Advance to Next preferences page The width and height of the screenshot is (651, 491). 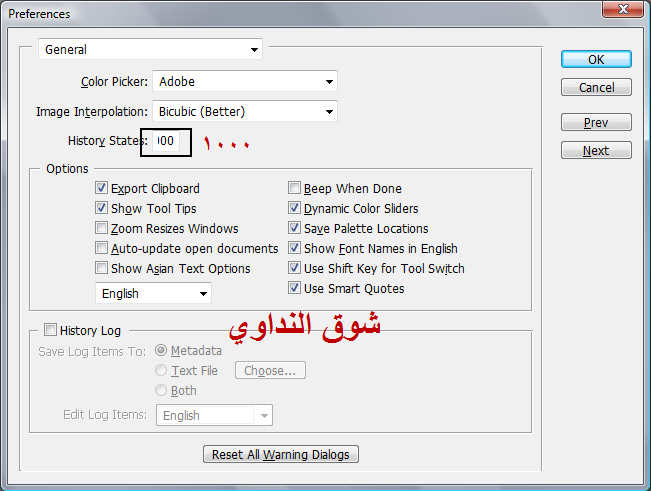[x=596, y=151]
